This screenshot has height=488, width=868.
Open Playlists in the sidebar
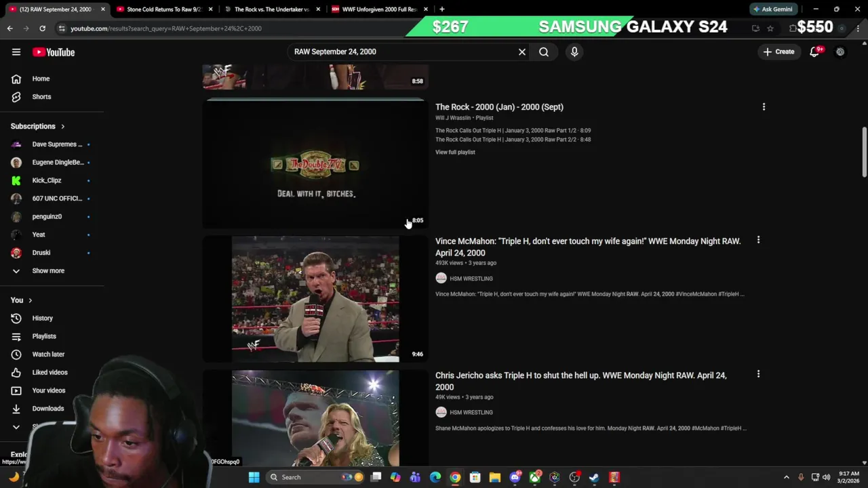click(x=44, y=336)
